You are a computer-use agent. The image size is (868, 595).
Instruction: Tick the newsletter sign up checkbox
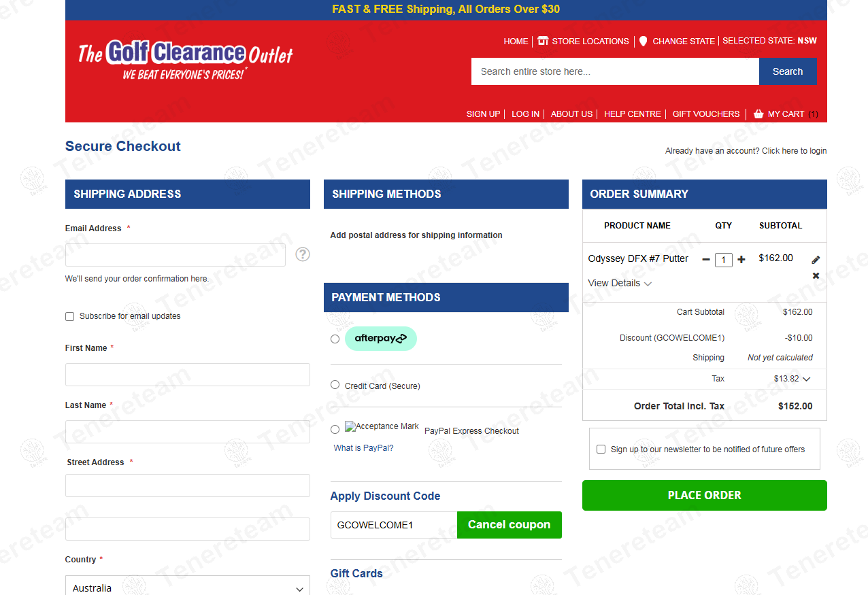pyautogui.click(x=601, y=449)
